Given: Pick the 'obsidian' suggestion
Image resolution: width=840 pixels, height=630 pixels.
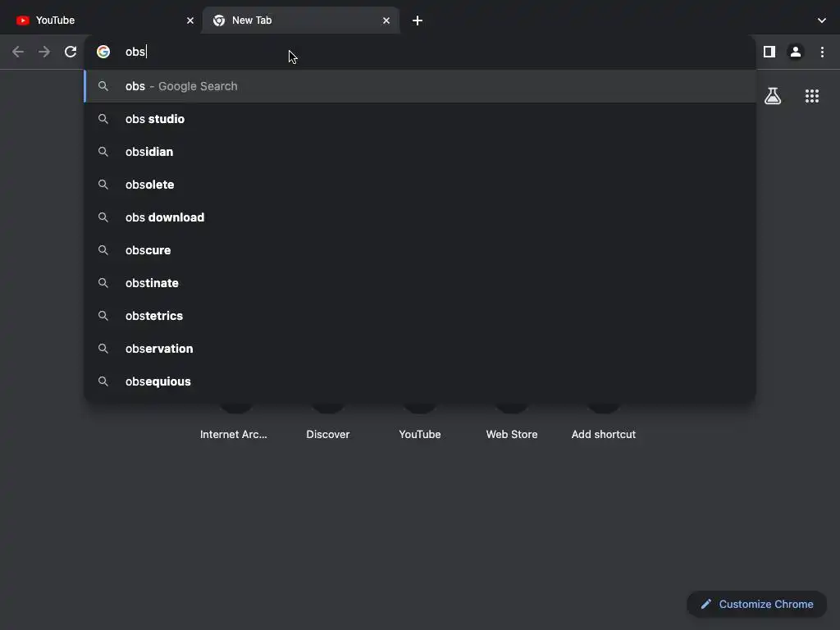Looking at the screenshot, I should (420, 152).
